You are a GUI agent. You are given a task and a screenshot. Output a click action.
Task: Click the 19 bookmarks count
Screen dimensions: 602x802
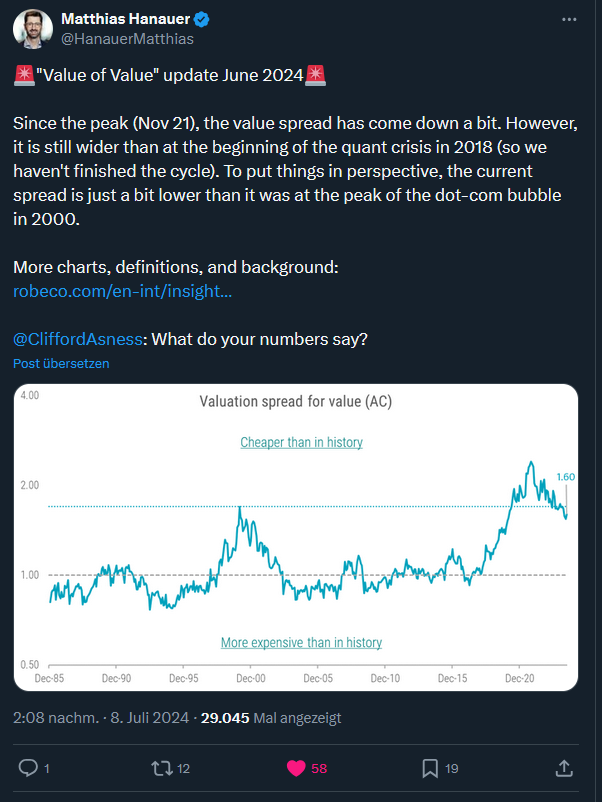[452, 769]
